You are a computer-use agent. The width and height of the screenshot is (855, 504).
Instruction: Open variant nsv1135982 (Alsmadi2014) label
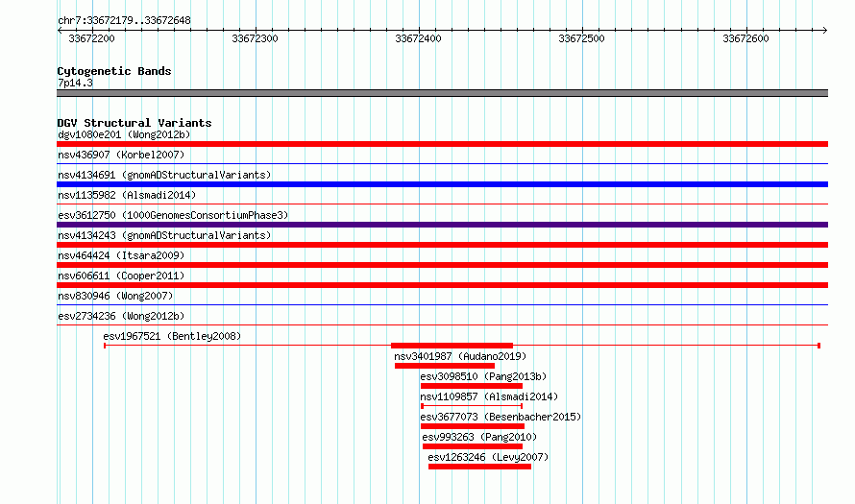(127, 195)
